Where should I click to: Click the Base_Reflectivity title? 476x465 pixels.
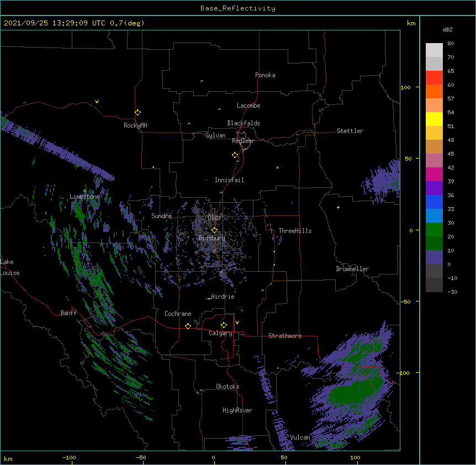(238, 8)
